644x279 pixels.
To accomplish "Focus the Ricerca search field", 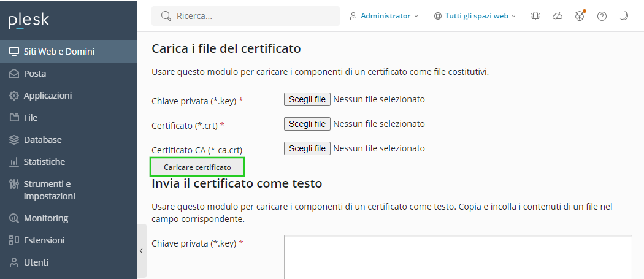I will pos(245,16).
